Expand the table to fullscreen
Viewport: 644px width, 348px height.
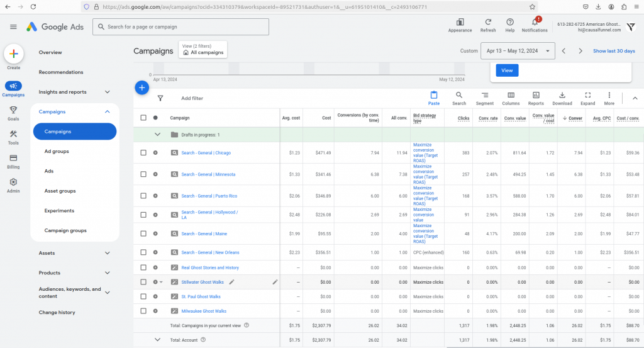(x=588, y=98)
